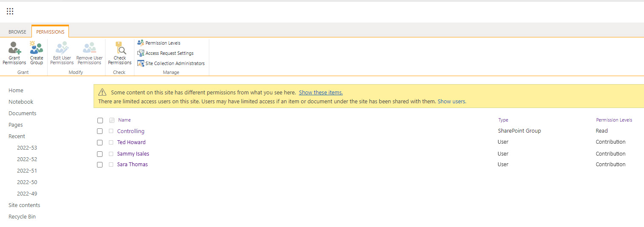Open Recycle Bin in left navigation
The width and height of the screenshot is (644, 227).
click(22, 217)
